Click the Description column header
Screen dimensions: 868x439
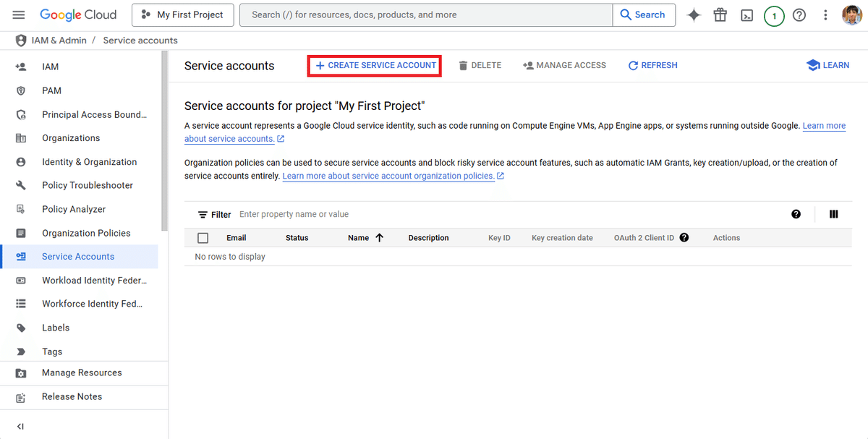pos(428,238)
